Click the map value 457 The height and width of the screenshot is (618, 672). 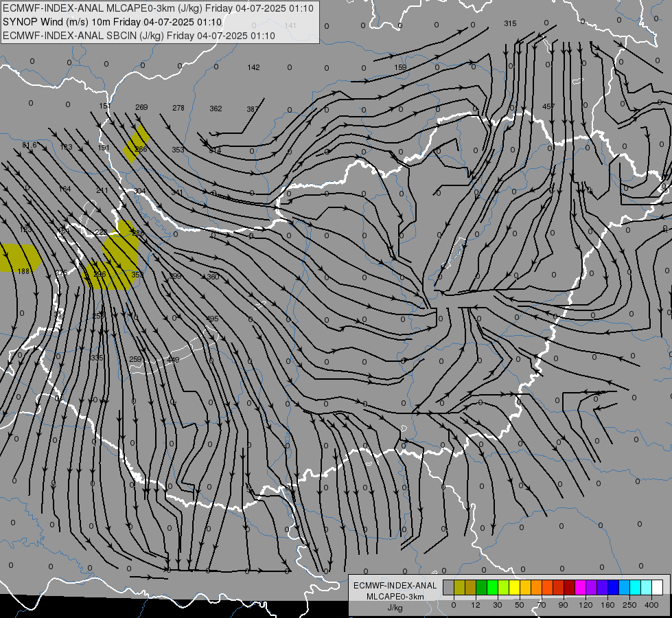click(548, 106)
